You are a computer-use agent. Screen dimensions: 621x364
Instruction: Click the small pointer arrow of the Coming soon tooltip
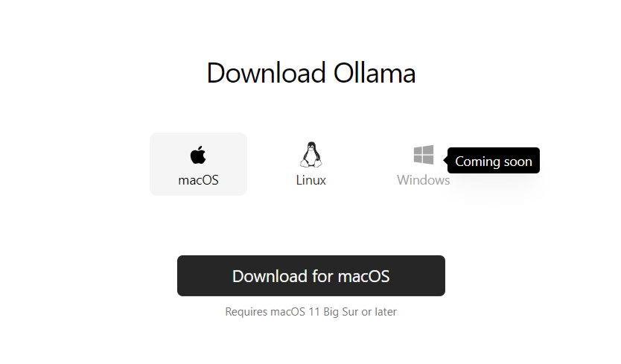point(445,161)
